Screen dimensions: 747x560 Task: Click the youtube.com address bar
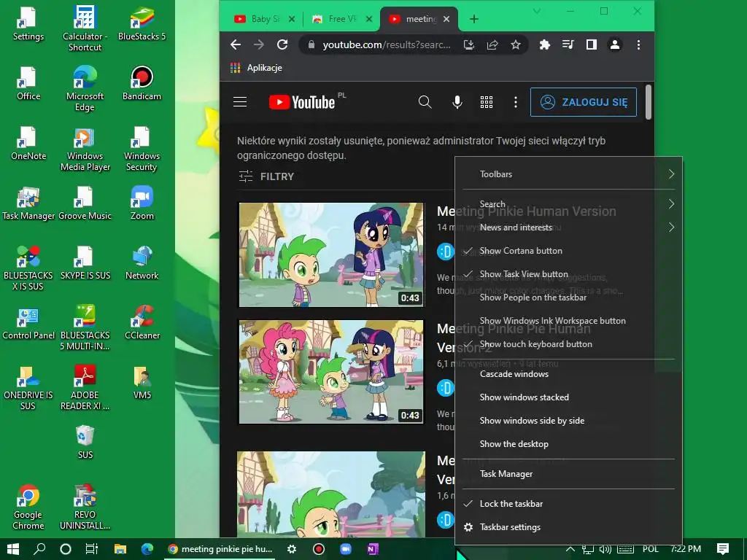pos(386,44)
